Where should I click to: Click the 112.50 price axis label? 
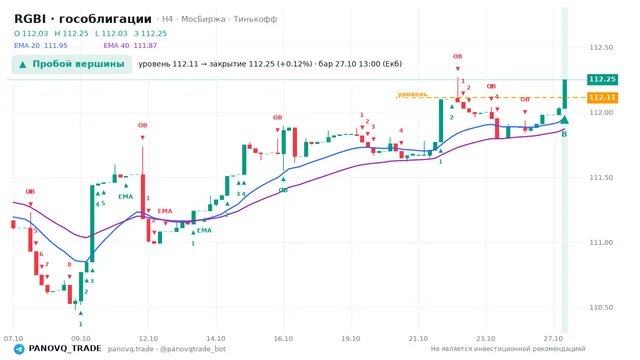[601, 47]
